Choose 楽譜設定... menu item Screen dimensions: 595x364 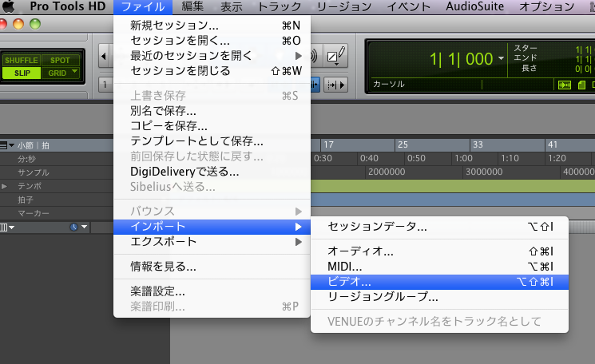[x=212, y=291]
